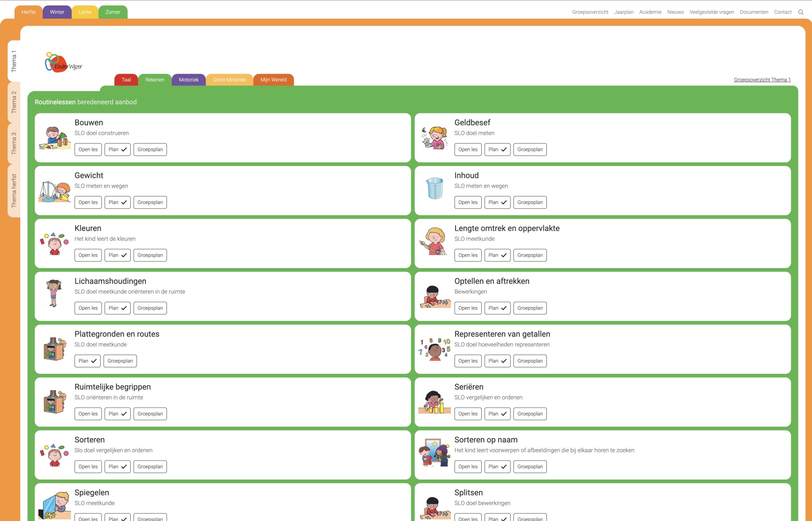Viewport: 812px width, 521px height.
Task: Open Groepsplan for Sorteren op naam
Action: tap(530, 467)
